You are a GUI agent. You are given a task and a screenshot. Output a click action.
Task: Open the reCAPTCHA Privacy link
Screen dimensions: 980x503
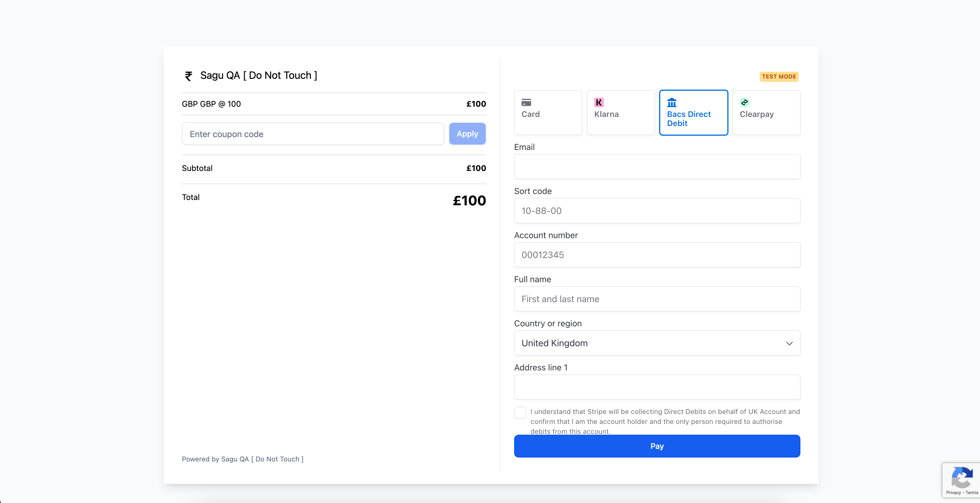pyautogui.click(x=953, y=492)
